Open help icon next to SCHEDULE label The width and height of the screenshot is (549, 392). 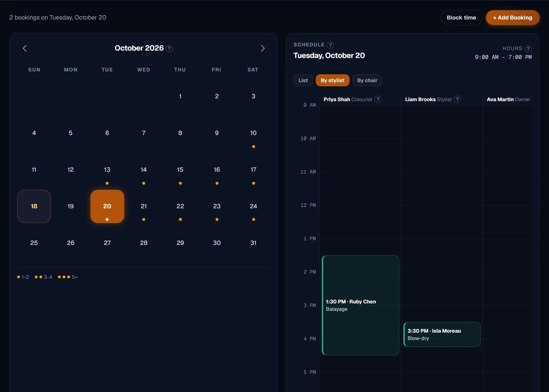click(x=330, y=45)
